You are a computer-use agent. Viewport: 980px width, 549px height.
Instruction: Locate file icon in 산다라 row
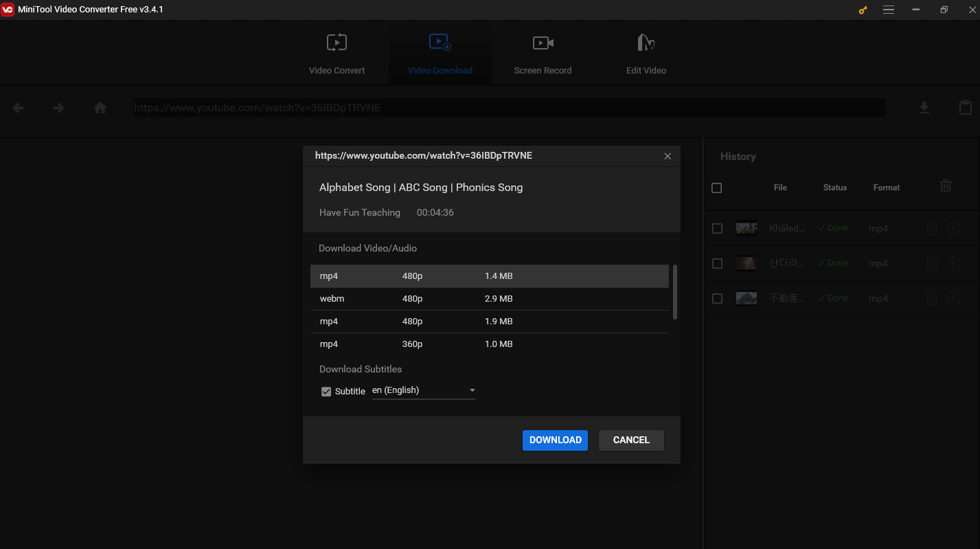(932, 263)
